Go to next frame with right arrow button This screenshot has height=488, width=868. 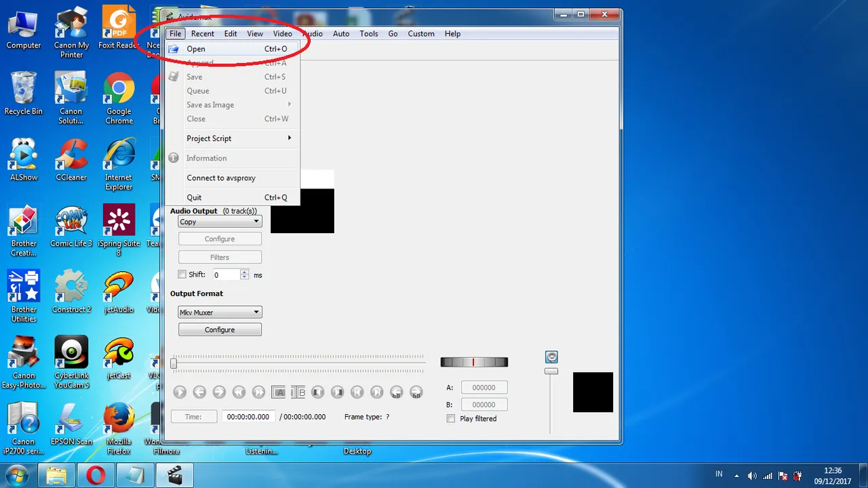click(219, 392)
